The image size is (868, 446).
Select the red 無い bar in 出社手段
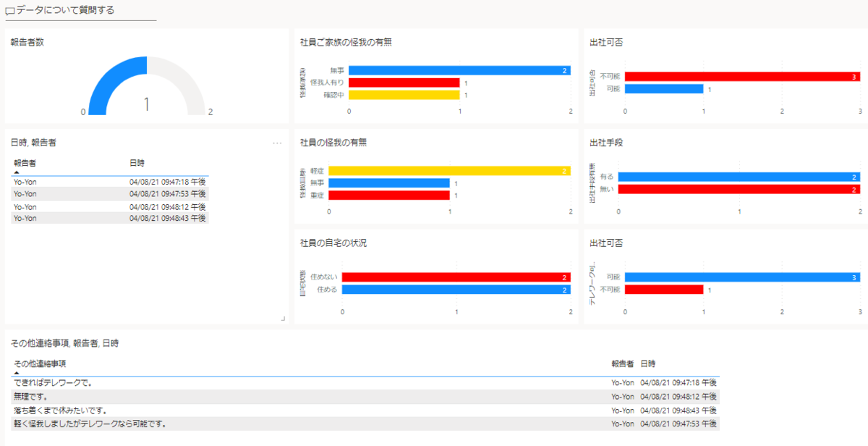739,189
